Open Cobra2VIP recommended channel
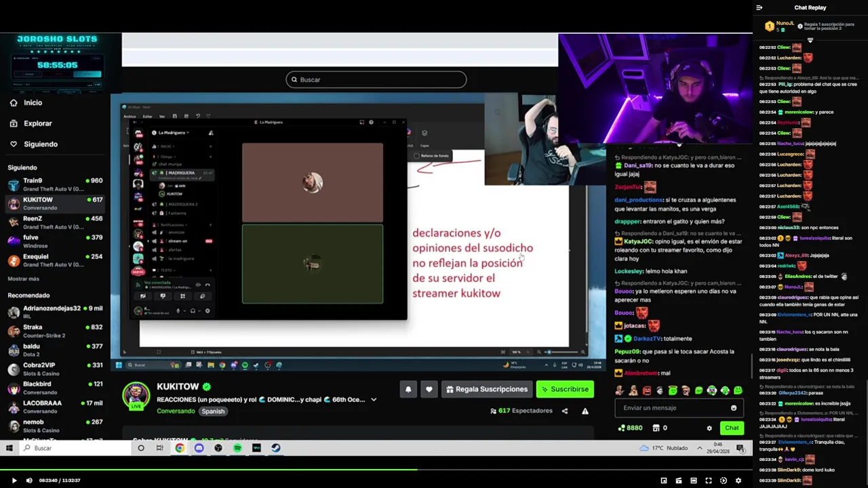 (x=55, y=369)
